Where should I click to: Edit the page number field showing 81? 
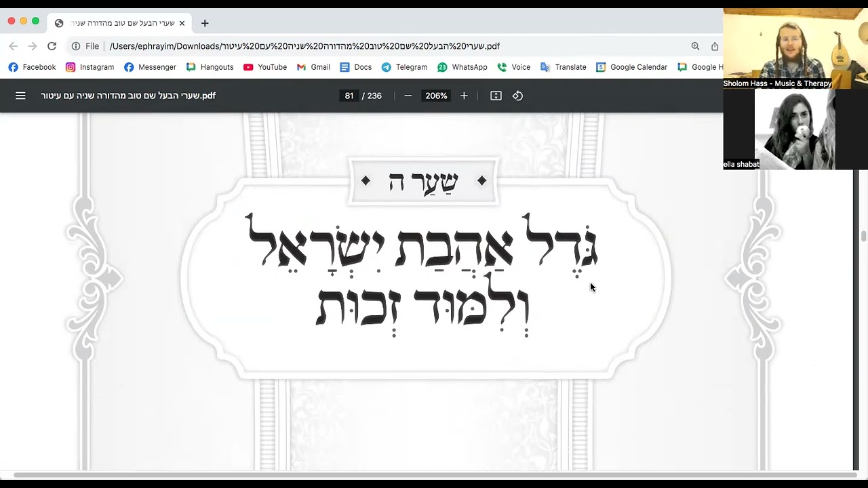[349, 96]
